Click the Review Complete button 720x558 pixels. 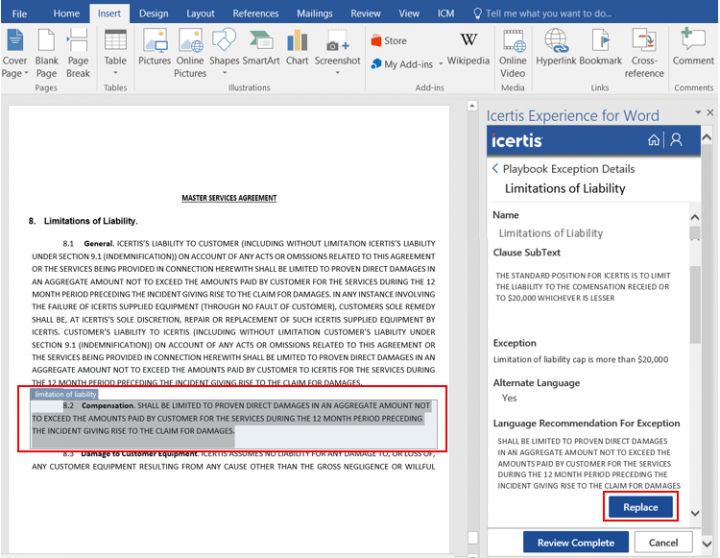pos(576,542)
